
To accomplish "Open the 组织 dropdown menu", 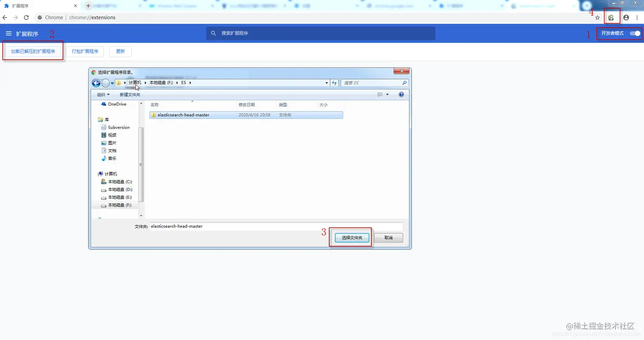I will pyautogui.click(x=103, y=95).
